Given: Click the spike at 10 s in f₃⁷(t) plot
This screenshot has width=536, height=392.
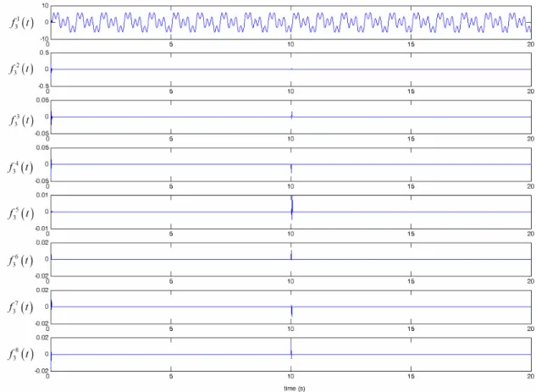Looking at the screenshot, I should pos(291,311).
